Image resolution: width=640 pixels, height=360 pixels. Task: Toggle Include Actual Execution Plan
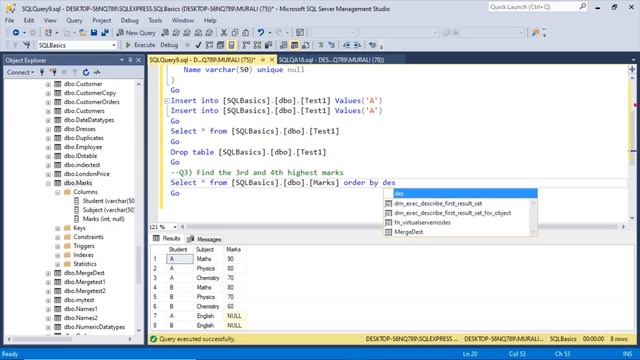tap(246, 45)
